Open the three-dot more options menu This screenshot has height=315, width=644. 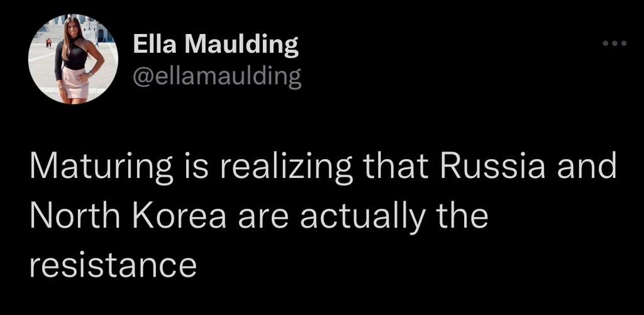(614, 44)
